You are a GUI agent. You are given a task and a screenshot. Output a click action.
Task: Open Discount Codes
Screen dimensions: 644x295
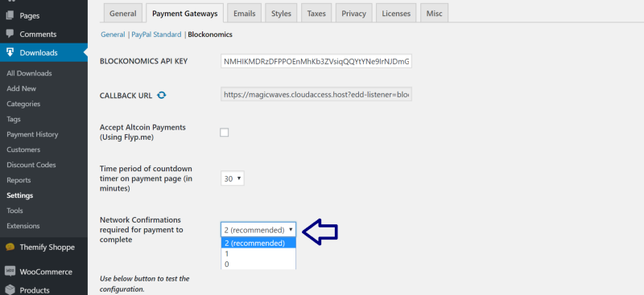31,165
